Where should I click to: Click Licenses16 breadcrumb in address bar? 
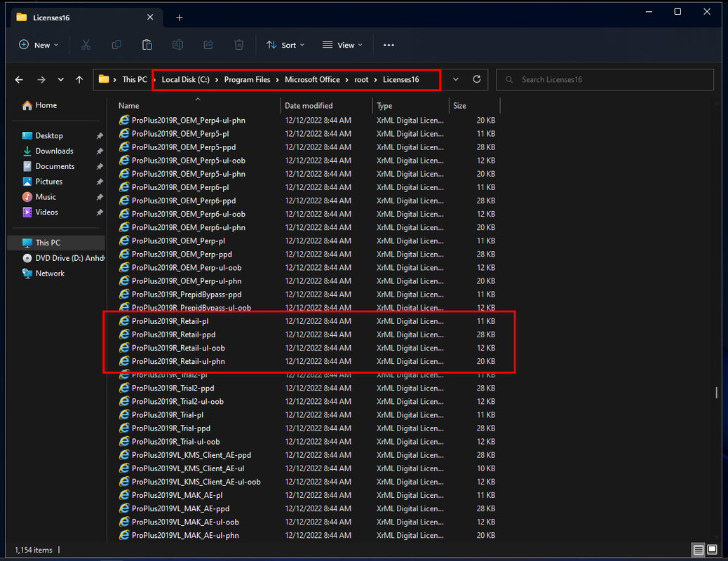(400, 79)
